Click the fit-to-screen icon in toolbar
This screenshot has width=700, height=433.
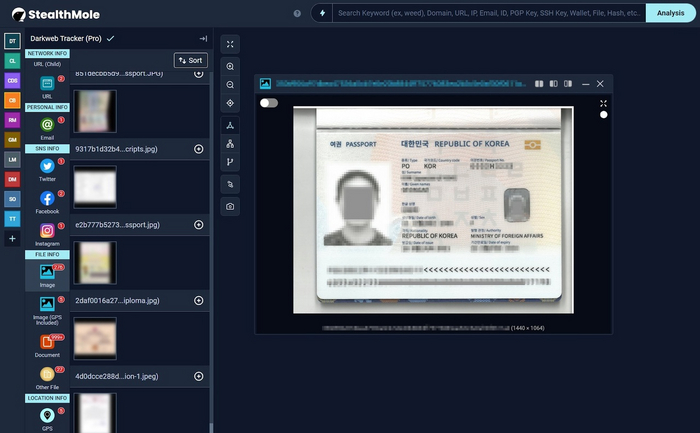coord(231,44)
